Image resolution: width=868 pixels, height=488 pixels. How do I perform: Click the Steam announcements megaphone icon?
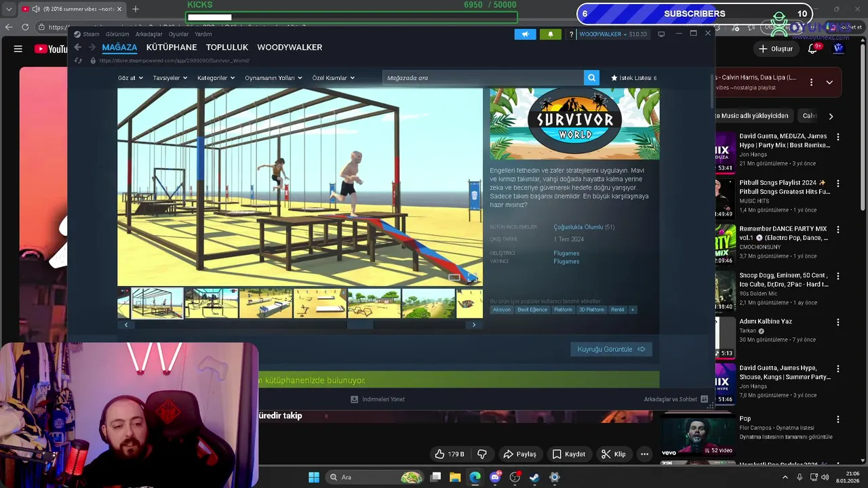pyautogui.click(x=525, y=34)
